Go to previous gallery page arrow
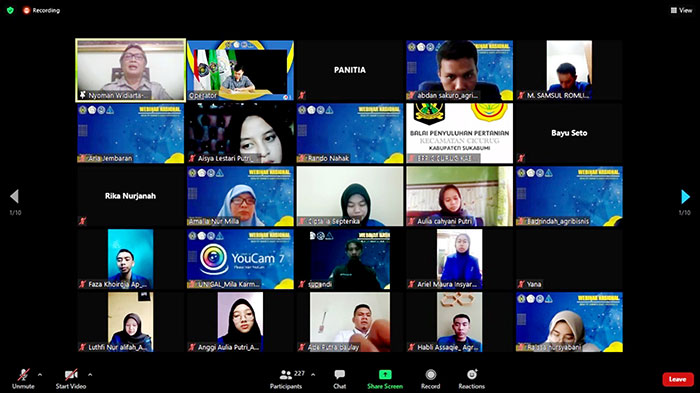Image resolution: width=700 pixels, height=393 pixels. pos(14,196)
